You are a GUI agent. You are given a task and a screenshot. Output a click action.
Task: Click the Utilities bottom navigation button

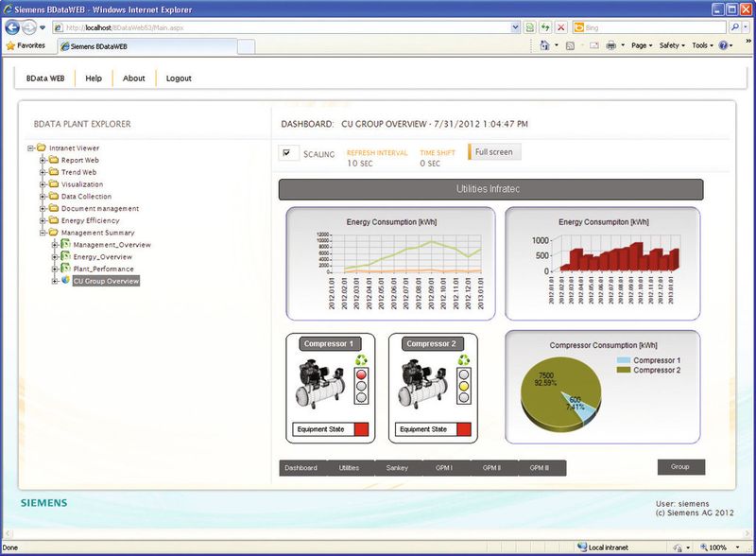pos(349,468)
